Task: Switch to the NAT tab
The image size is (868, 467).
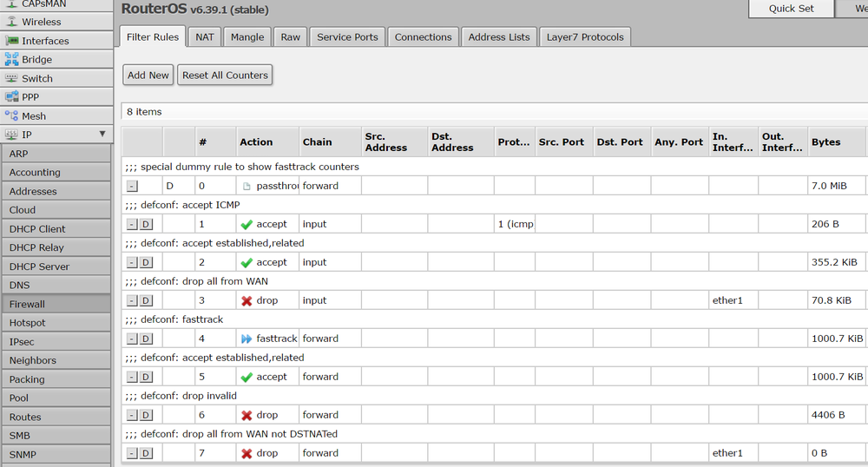Action: [204, 37]
